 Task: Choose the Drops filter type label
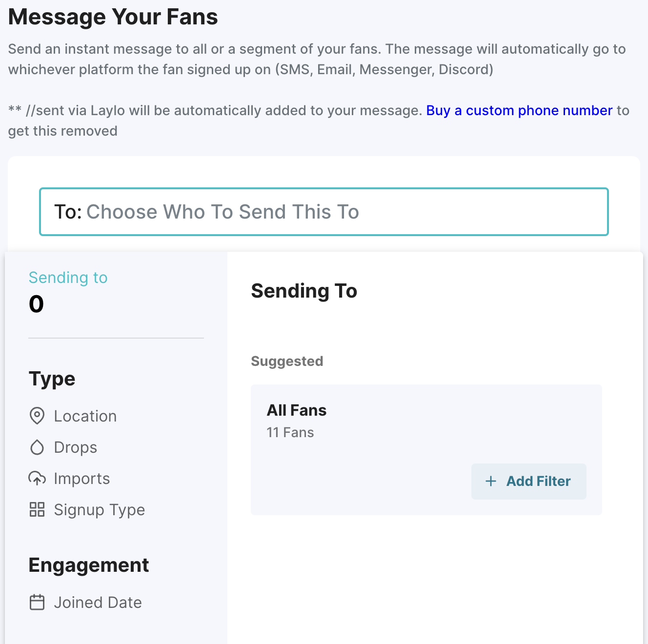click(x=76, y=447)
